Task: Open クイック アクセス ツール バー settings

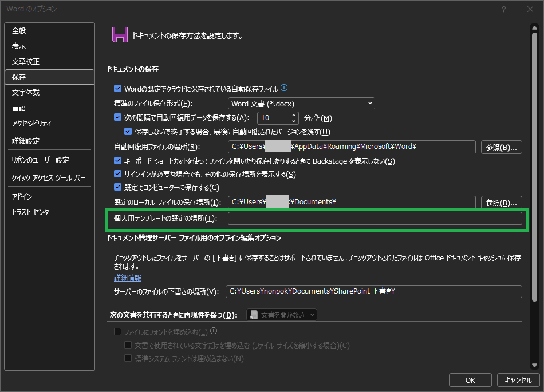Action: 50,177
